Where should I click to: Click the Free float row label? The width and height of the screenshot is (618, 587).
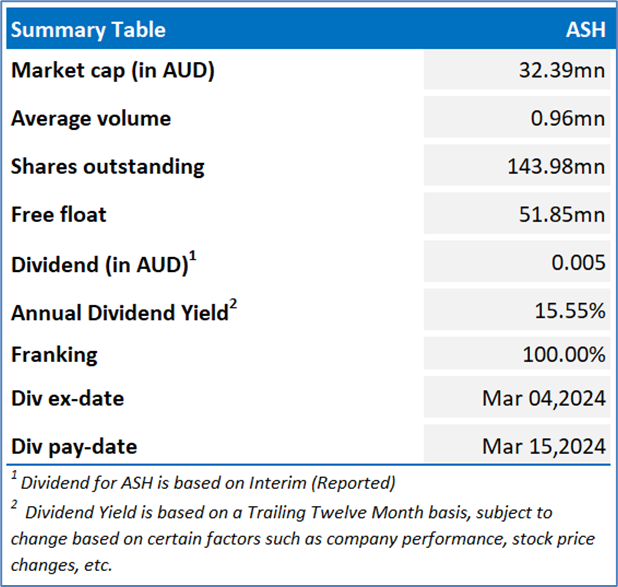pyautogui.click(x=58, y=214)
